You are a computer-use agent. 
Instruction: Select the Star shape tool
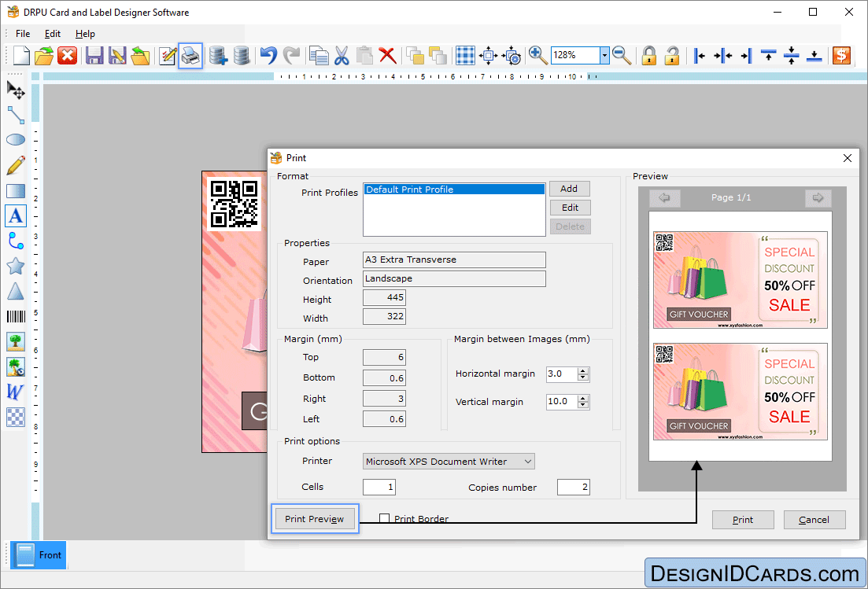pyautogui.click(x=16, y=266)
